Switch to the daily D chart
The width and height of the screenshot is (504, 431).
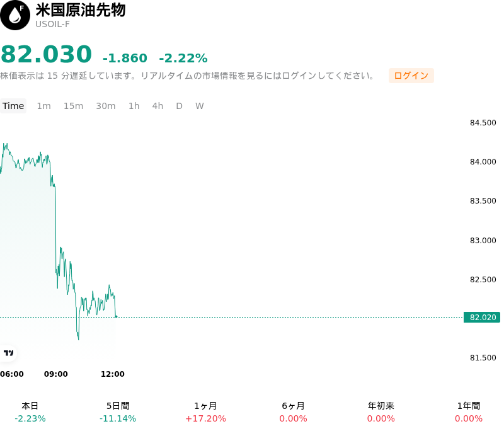coord(180,106)
